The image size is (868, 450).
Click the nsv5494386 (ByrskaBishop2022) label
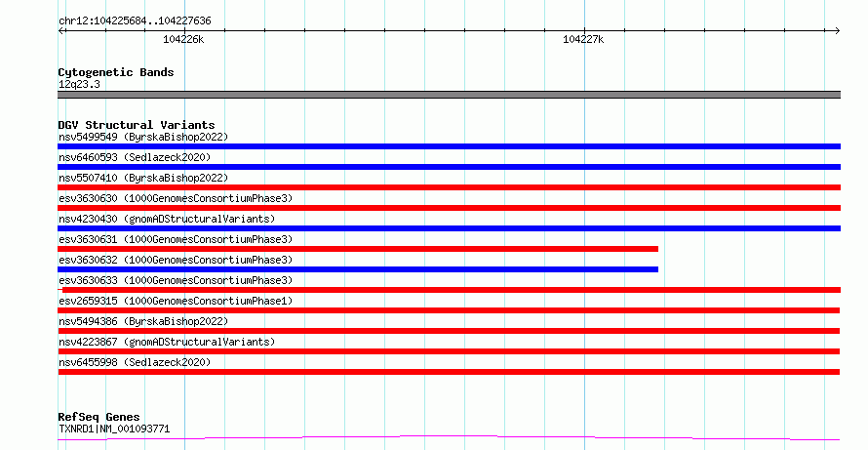point(143,321)
